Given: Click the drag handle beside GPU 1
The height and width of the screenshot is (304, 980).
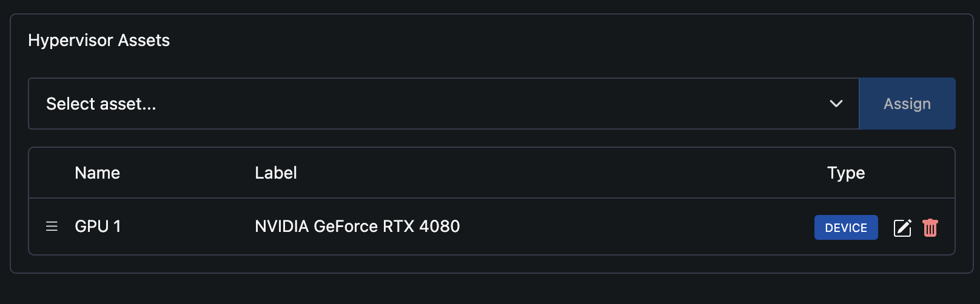Looking at the screenshot, I should 52,226.
